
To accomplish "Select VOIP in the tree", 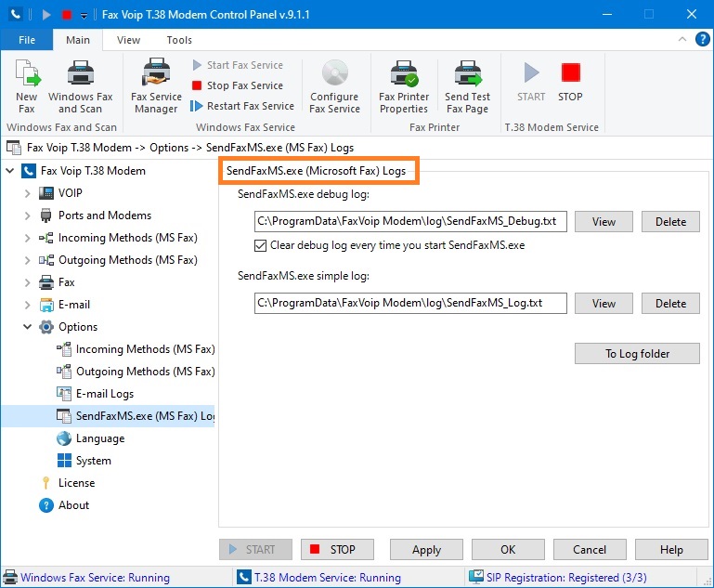I will pyautogui.click(x=71, y=193).
